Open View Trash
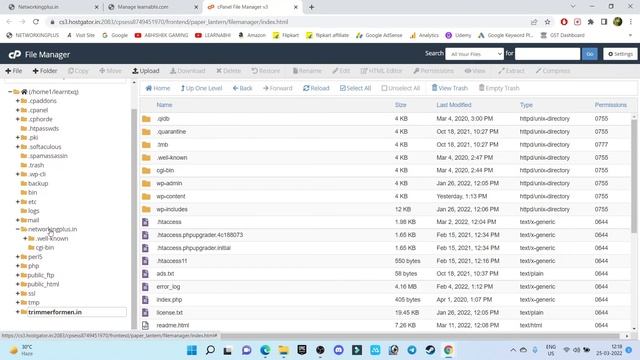Screen dimensions: 640x360 click(449, 88)
